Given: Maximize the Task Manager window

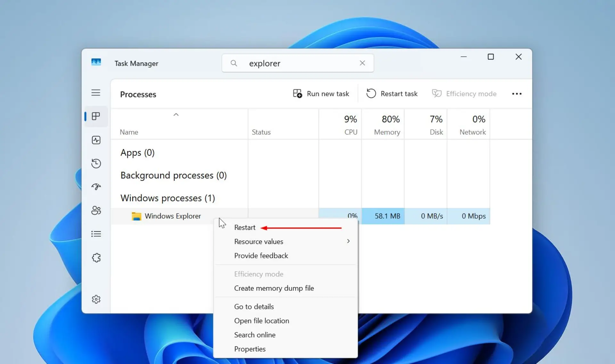Looking at the screenshot, I should (x=491, y=57).
